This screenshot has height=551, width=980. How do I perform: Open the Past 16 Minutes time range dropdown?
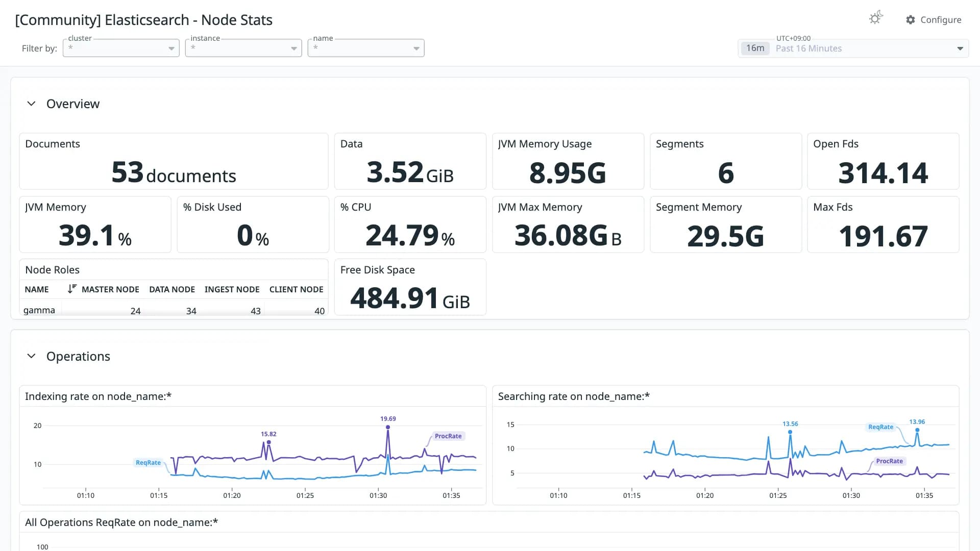(x=853, y=48)
